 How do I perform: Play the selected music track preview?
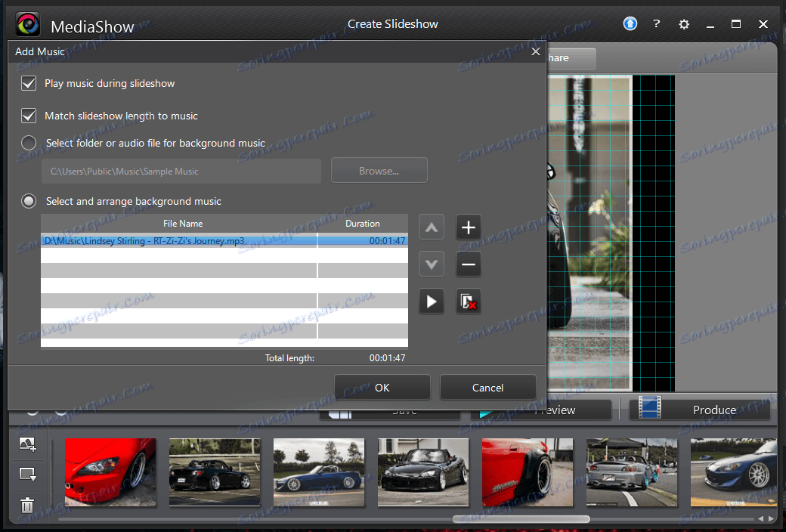[x=432, y=302]
